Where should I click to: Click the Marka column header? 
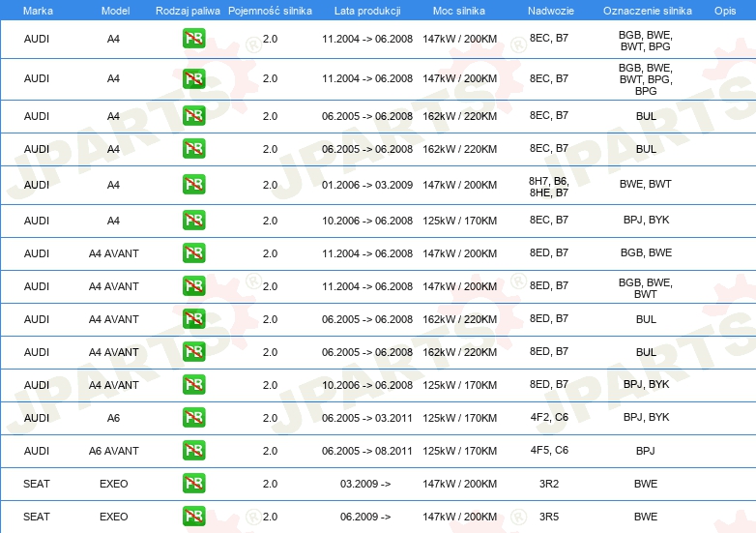[38, 11]
